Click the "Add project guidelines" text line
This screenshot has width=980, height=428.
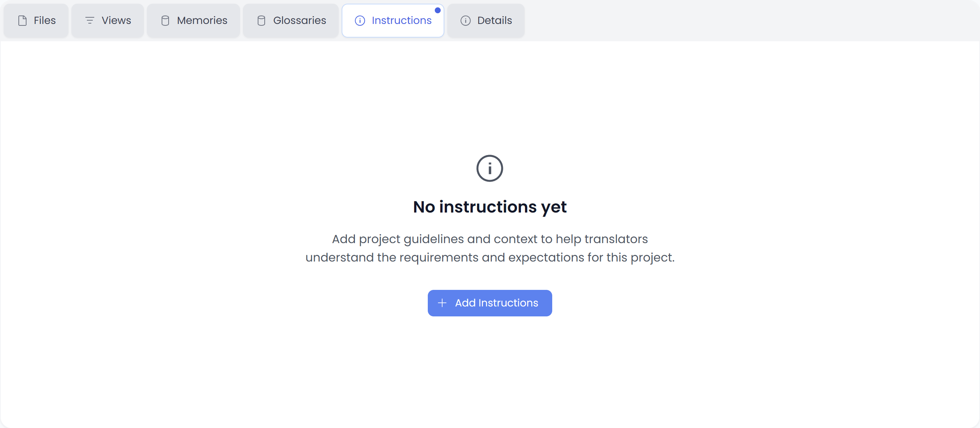coord(490,239)
